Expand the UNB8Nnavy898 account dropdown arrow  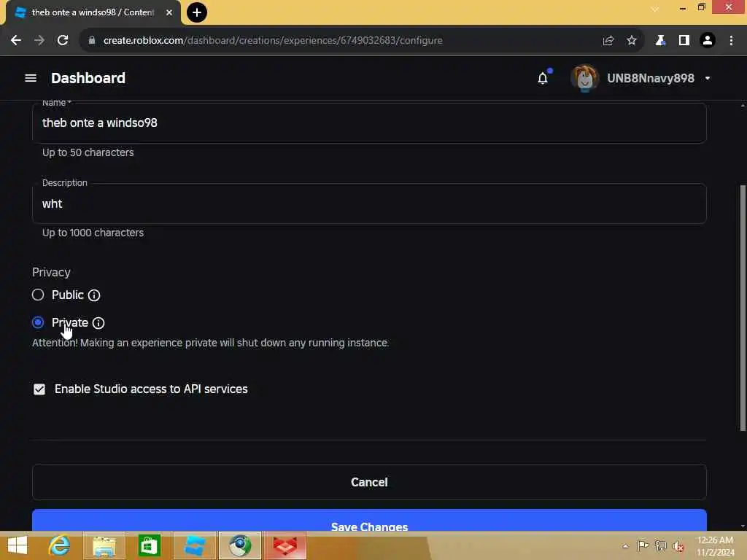[x=708, y=78]
